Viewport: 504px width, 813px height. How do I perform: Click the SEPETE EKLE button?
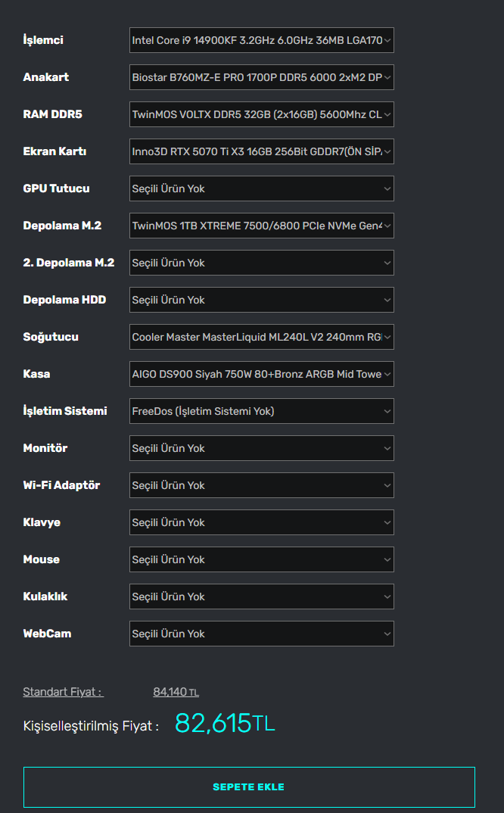pyautogui.click(x=249, y=787)
